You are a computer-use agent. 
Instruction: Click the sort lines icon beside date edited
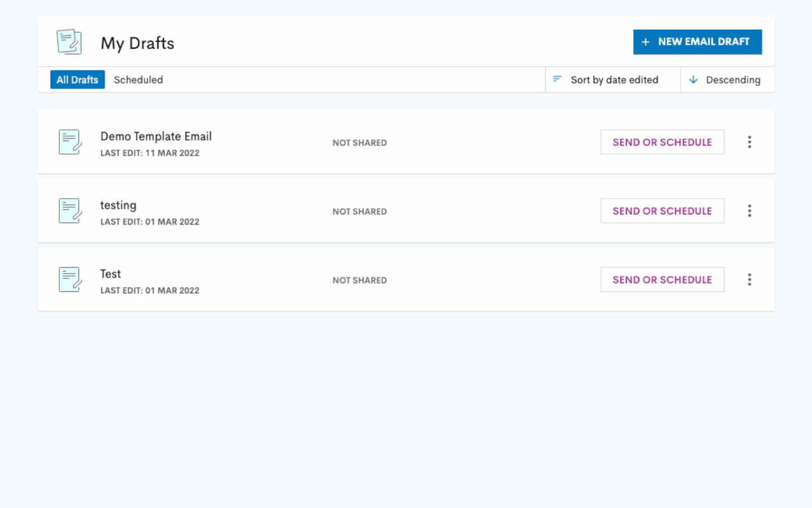(557, 79)
